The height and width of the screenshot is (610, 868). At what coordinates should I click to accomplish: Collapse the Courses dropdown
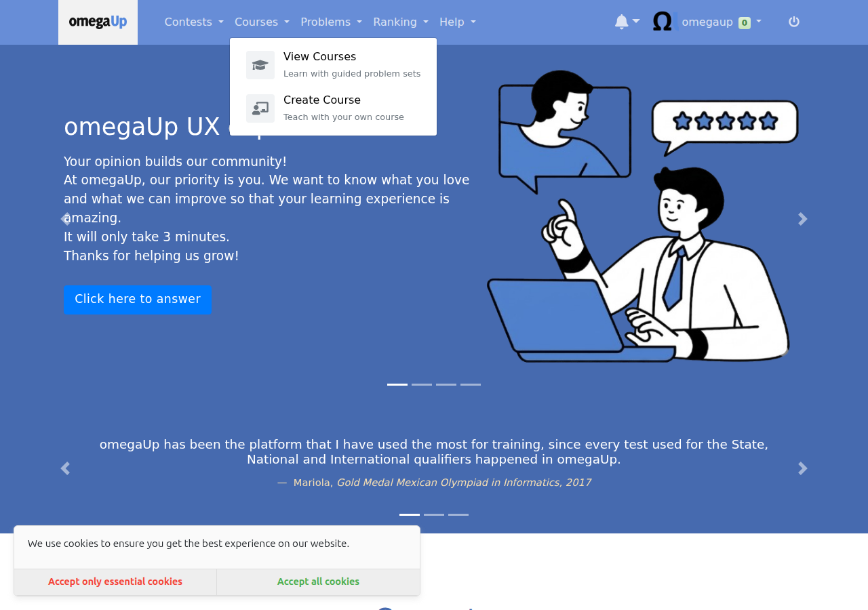pos(262,22)
